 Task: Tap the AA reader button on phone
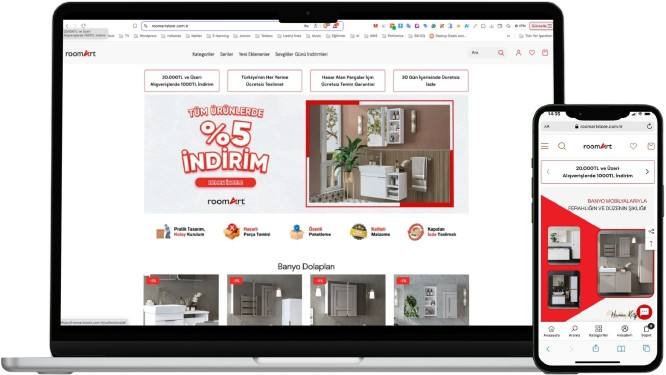(x=547, y=127)
